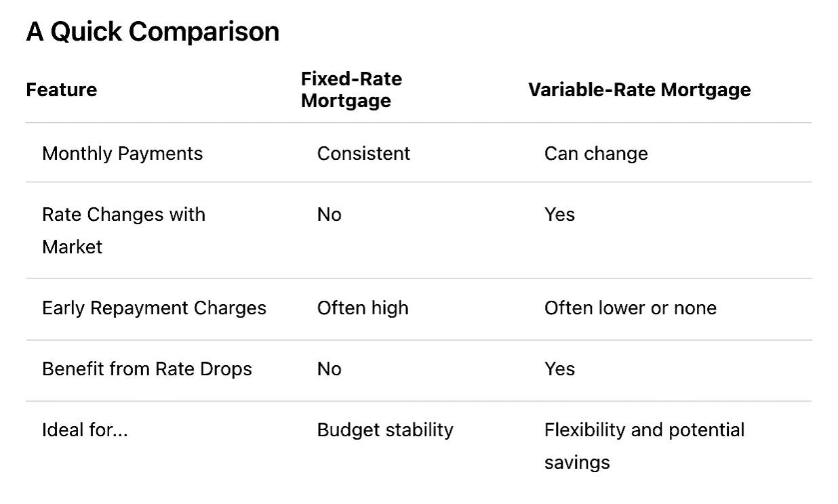Select the 'Rate Changes with Market' label
Image resolution: width=838 pixels, height=504 pixels.
(123, 231)
